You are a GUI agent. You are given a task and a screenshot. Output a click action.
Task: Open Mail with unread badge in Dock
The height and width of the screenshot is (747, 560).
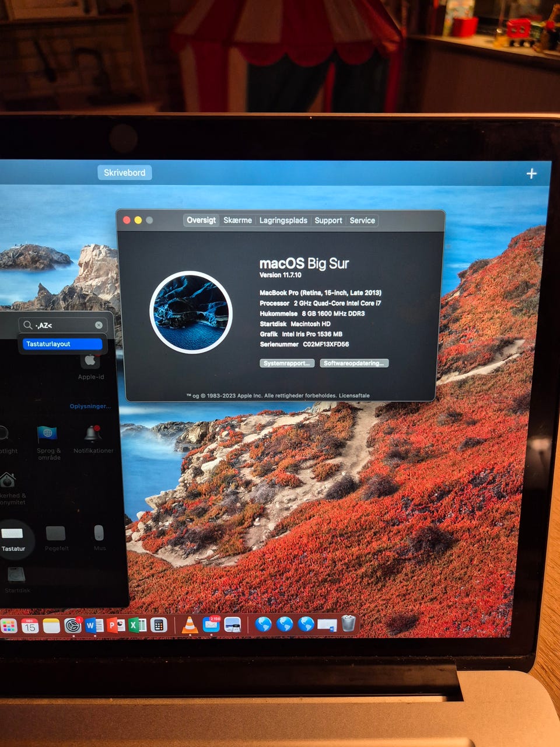[x=211, y=624]
